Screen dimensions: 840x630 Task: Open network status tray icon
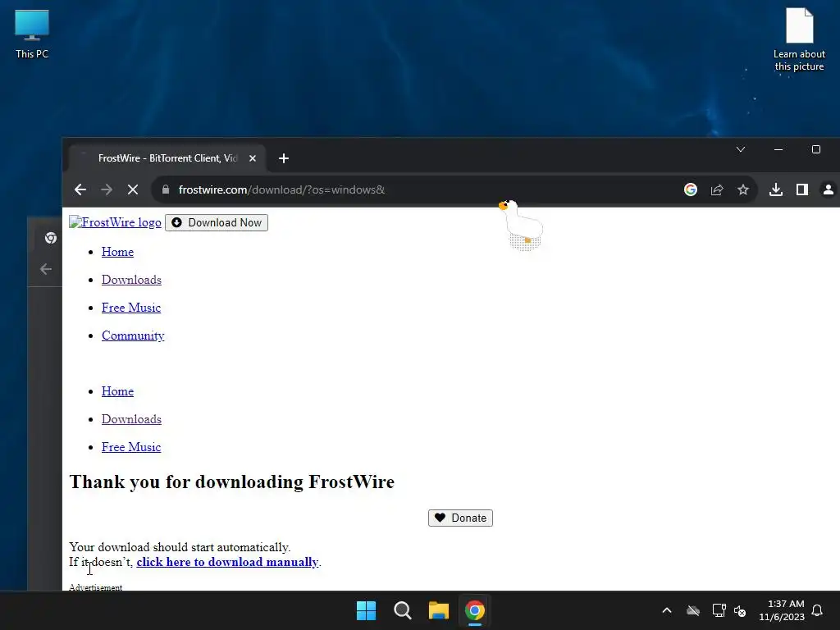[x=719, y=610]
